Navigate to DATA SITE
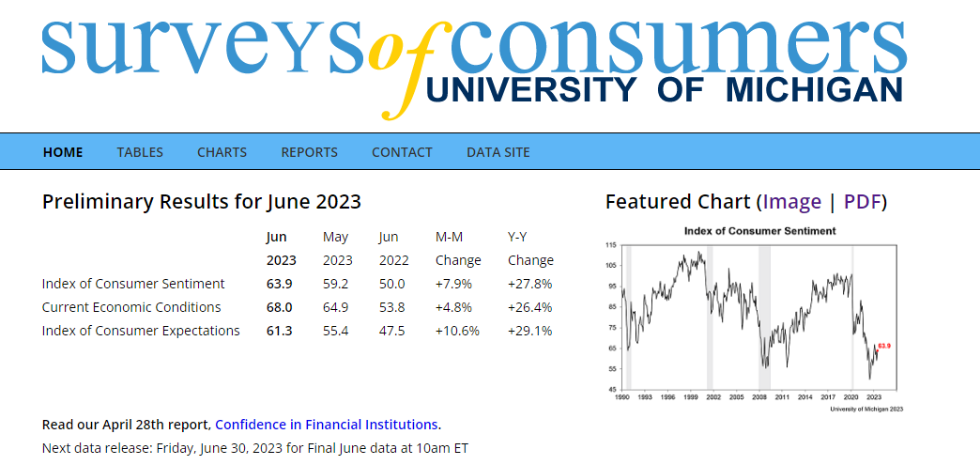This screenshot has width=980, height=465. coord(498,152)
